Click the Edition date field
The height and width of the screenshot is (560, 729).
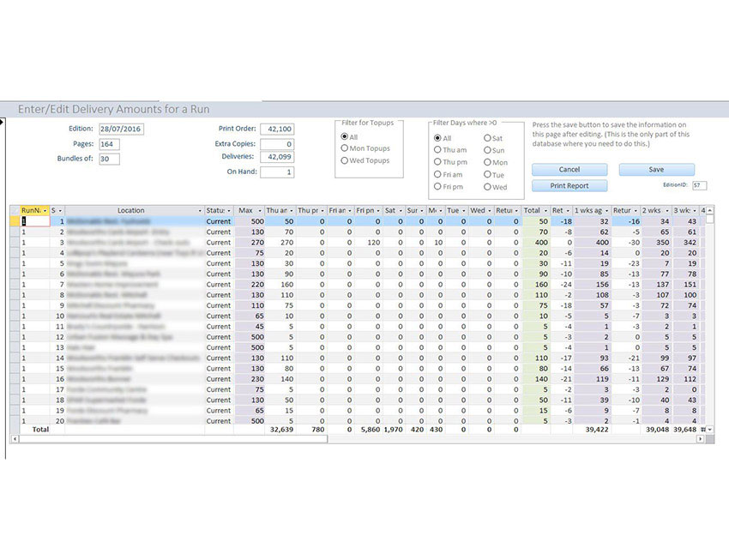click(x=121, y=129)
